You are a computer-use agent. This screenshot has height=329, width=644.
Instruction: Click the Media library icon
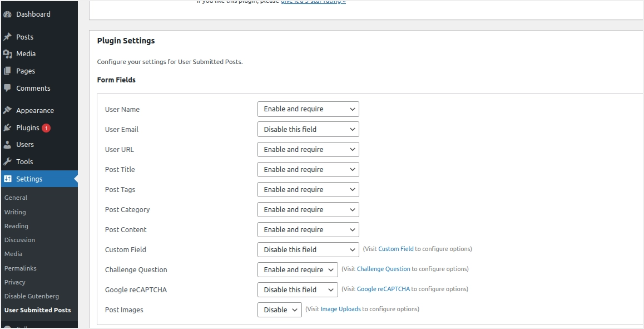coord(7,54)
